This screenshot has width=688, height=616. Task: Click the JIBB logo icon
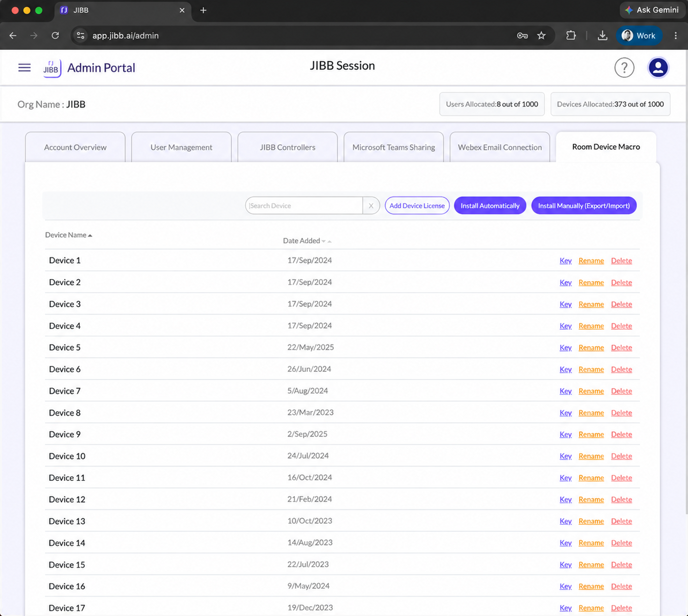[x=52, y=68]
